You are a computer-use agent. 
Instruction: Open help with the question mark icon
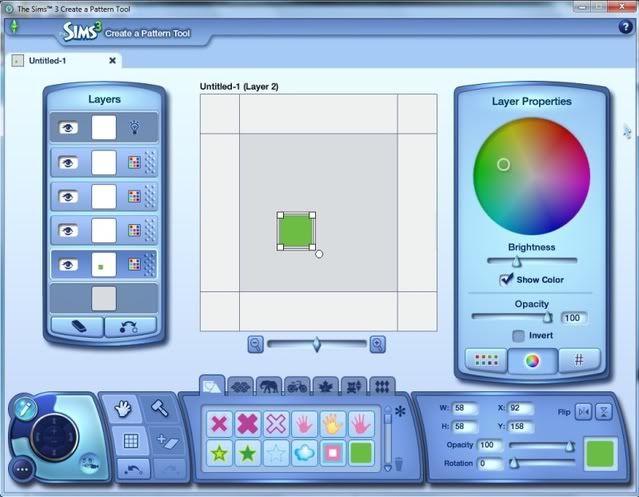point(626,27)
